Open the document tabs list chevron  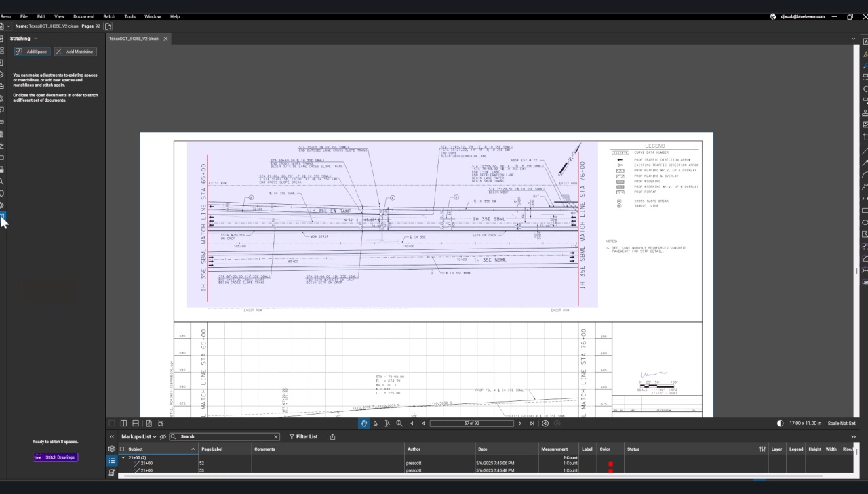point(854,39)
